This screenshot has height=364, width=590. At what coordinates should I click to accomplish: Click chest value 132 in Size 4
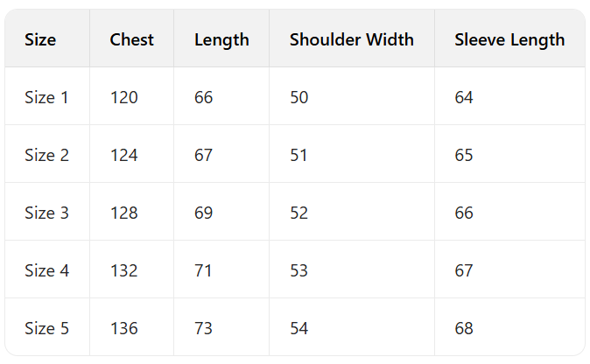coord(123,270)
